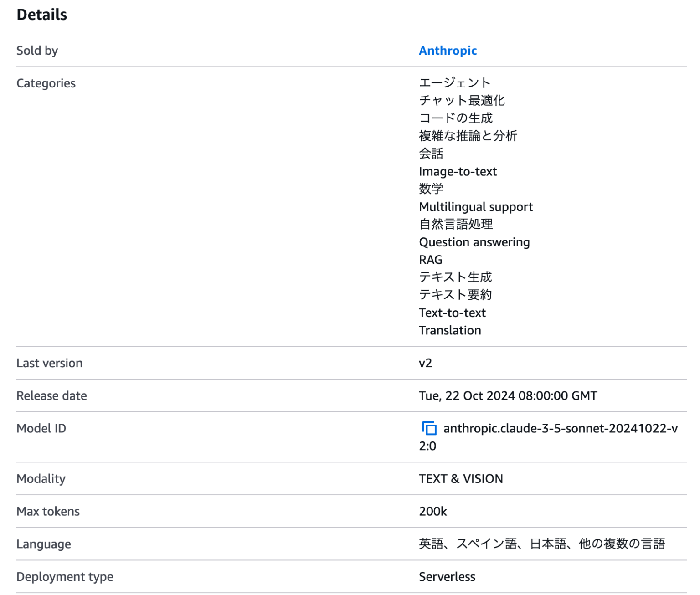Click the Last version value v2
The height and width of the screenshot is (595, 700).
[x=425, y=363]
